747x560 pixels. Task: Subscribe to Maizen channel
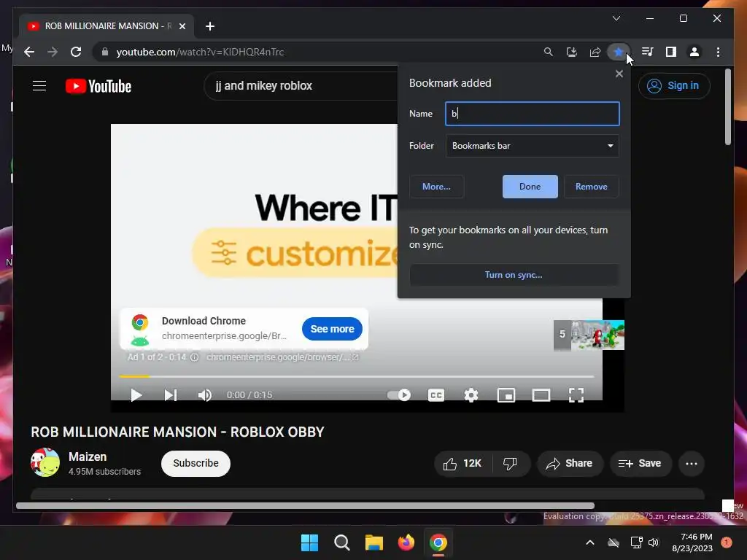coord(196,463)
